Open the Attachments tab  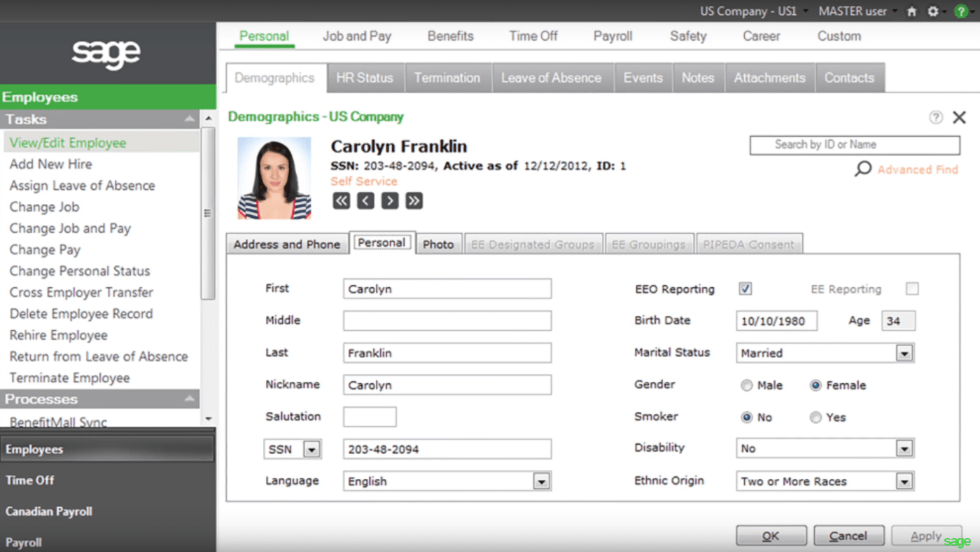(x=770, y=78)
